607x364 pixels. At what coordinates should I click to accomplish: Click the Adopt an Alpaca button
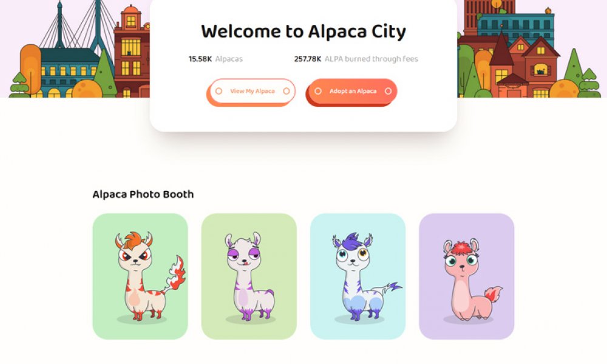351,92
